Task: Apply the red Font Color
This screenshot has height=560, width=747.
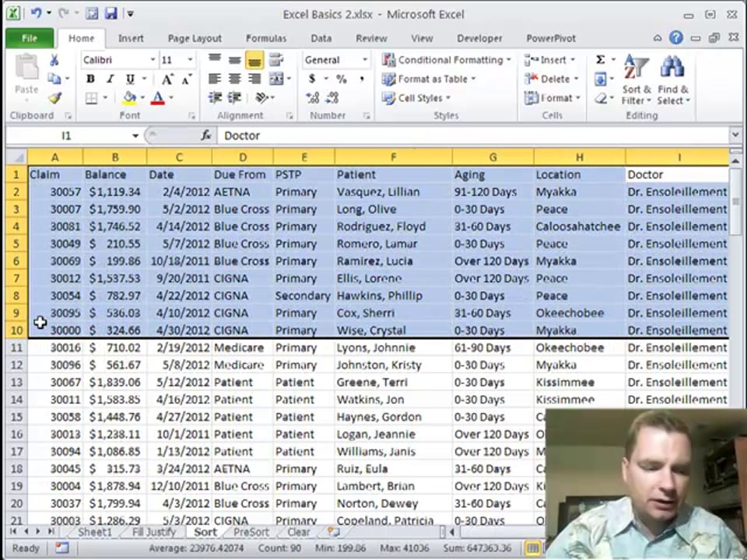Action: coord(158,98)
